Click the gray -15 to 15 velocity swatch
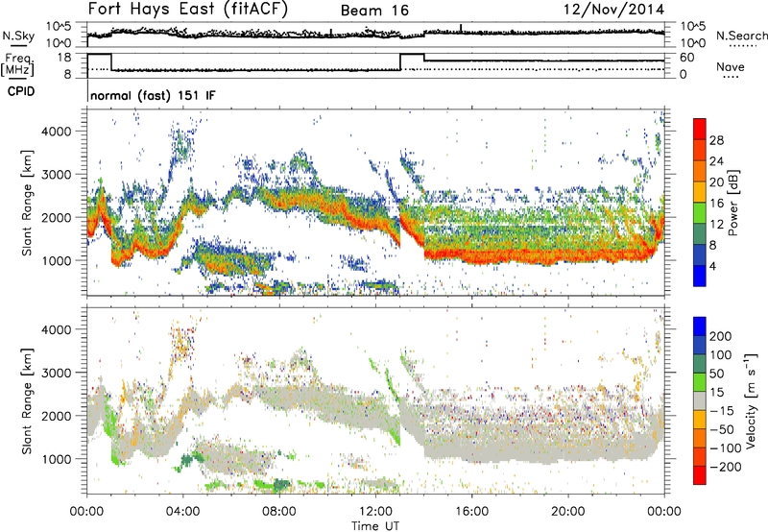 [x=700, y=400]
